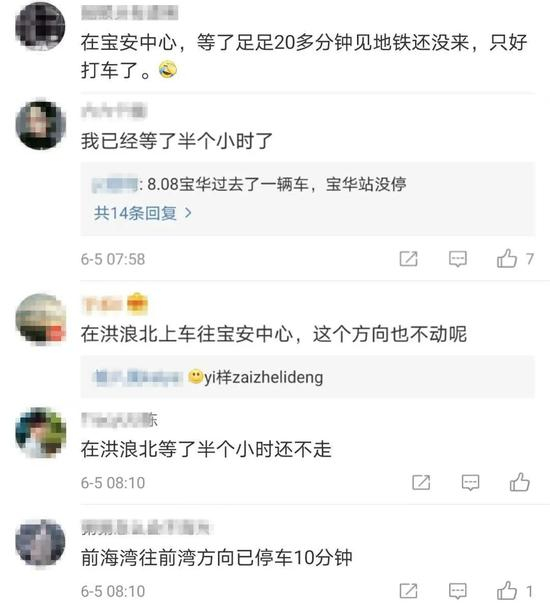Share the 前海湾往前湾方向已停车 comment
Viewport: 550px width, 609px height.
tap(409, 591)
